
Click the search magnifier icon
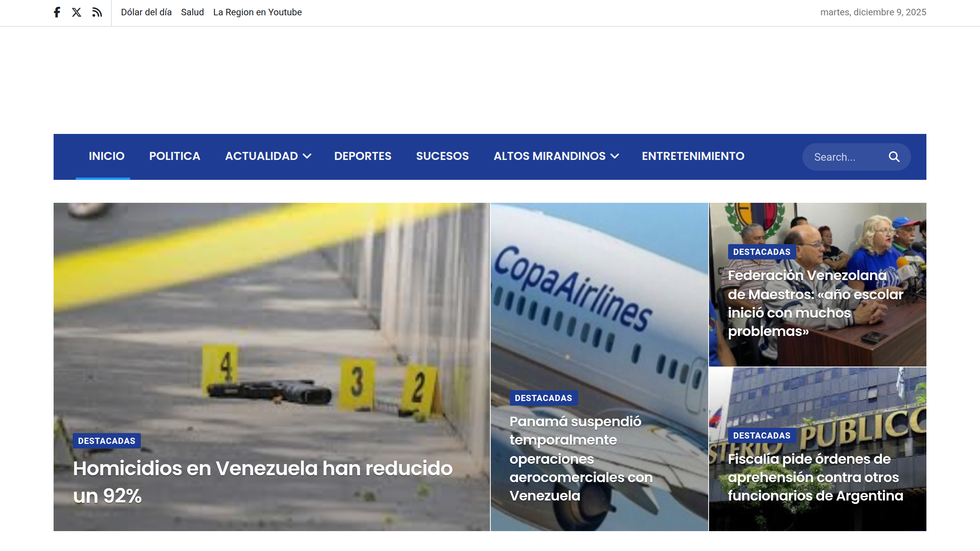(894, 156)
